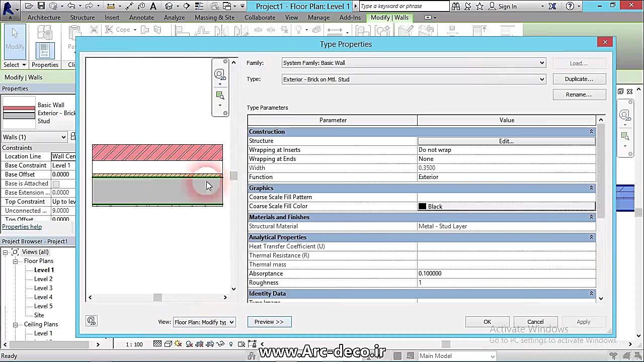This screenshot has width=644, height=362.
Task: Click the Black coarse scale fill color swatch
Action: pyautogui.click(x=422, y=206)
